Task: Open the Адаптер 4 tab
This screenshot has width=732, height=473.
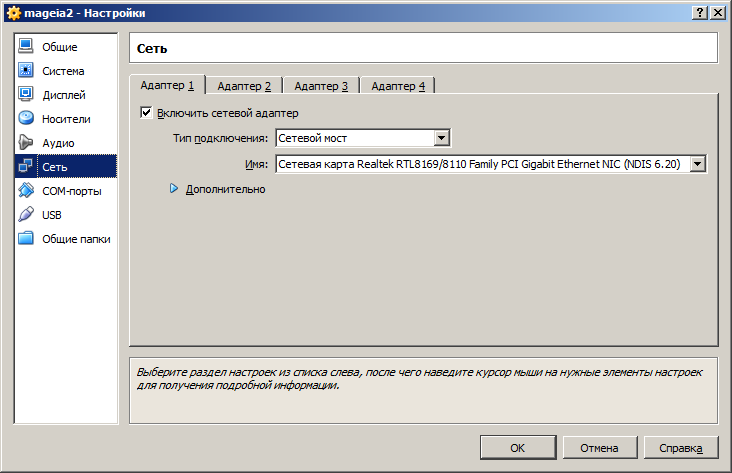Action: pos(398,86)
